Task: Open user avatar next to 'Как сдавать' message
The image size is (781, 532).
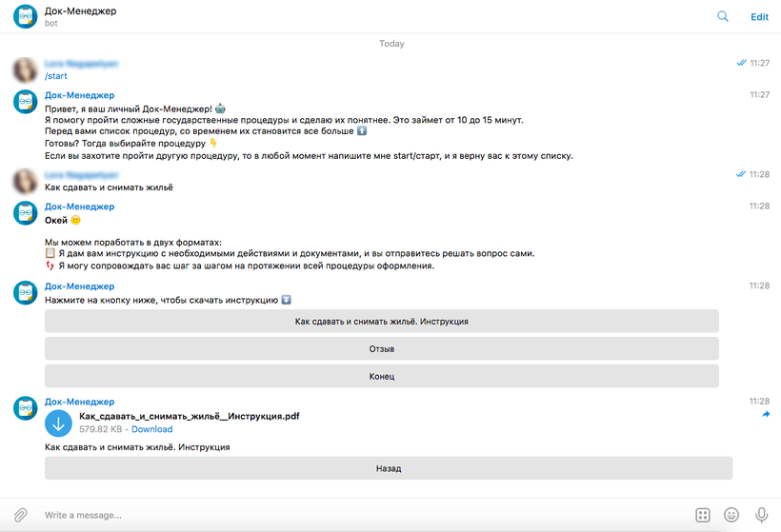Action: click(x=26, y=181)
